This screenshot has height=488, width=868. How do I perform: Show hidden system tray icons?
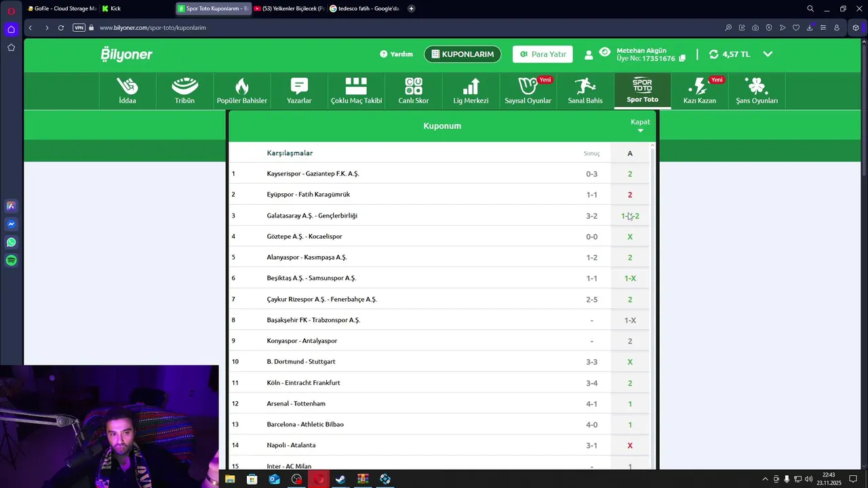766,479
